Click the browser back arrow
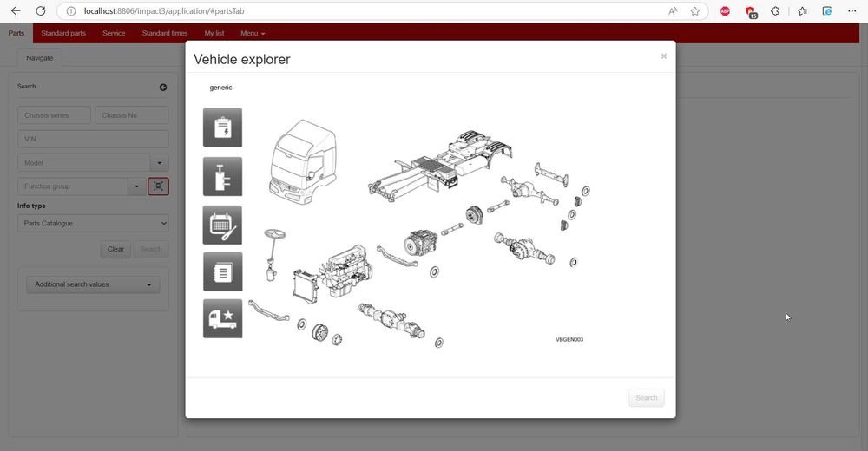This screenshot has height=451, width=868. (x=16, y=11)
